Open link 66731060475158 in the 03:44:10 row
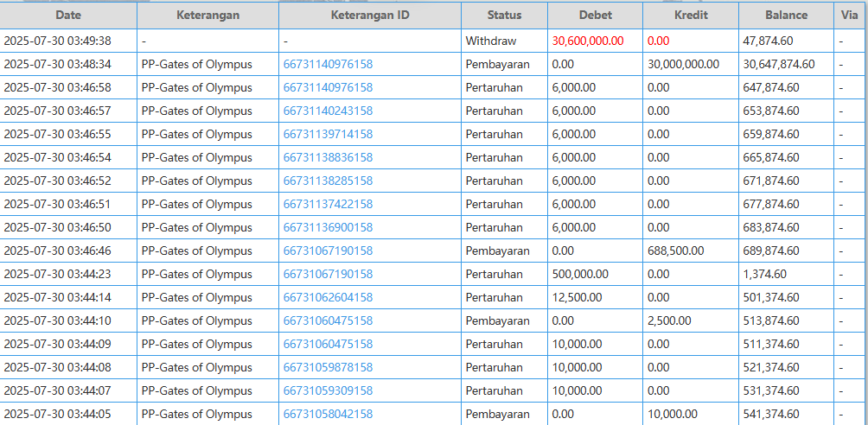Image resolution: width=868 pixels, height=425 pixels. click(328, 320)
